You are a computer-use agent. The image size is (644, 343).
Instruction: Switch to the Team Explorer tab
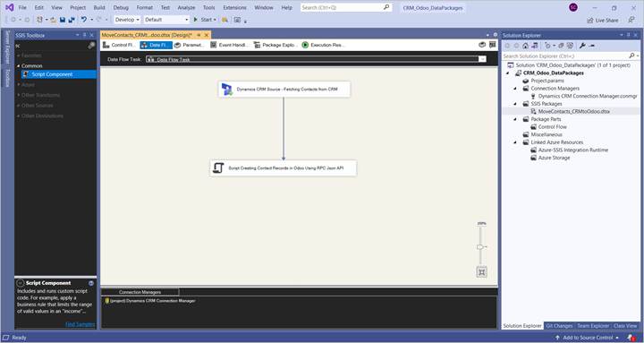[593, 326]
